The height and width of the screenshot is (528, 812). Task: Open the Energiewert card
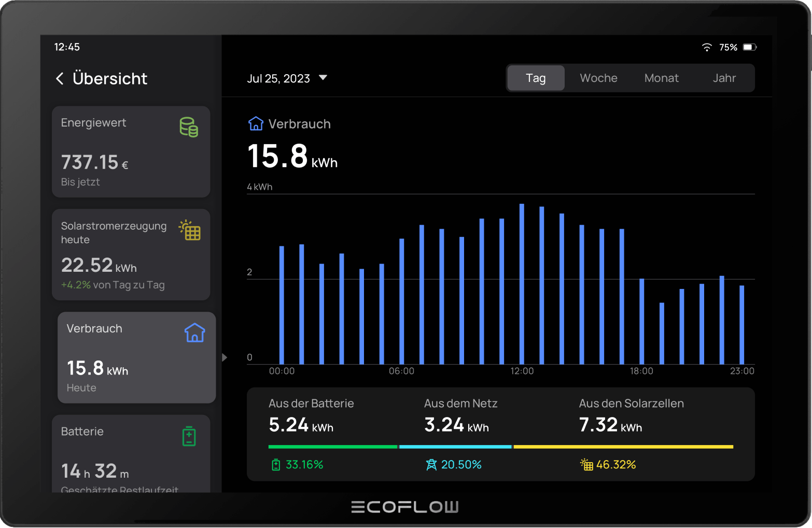coord(131,151)
